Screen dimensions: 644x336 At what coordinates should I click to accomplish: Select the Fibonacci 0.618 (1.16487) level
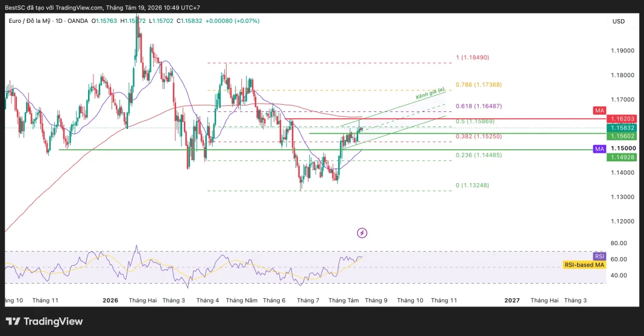(479, 106)
